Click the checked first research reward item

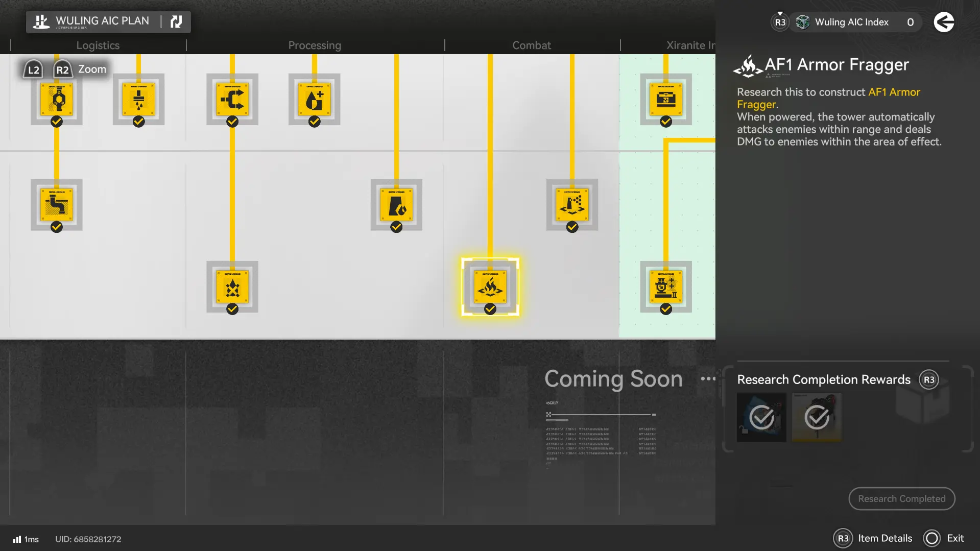click(x=761, y=417)
